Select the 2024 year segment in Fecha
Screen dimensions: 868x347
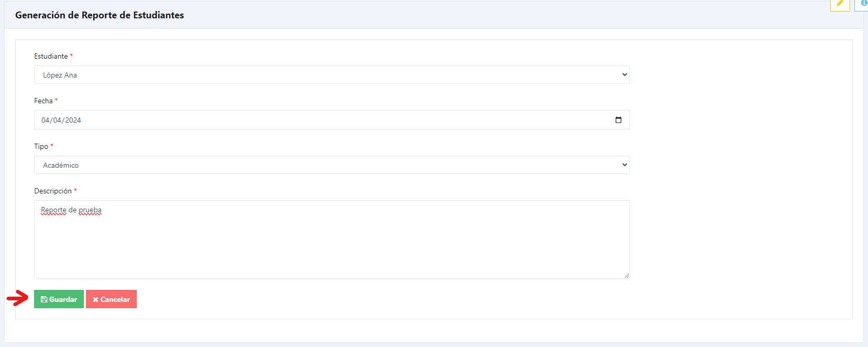click(73, 120)
